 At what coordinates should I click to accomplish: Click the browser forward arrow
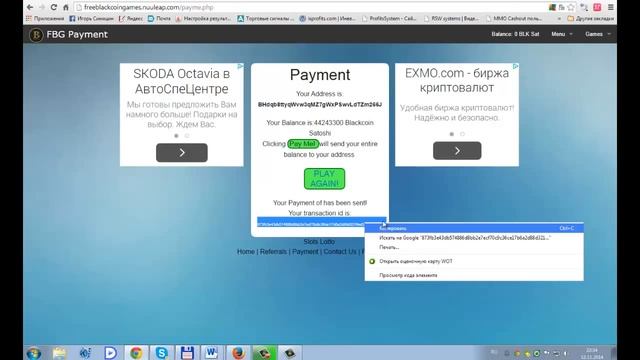click(42, 7)
